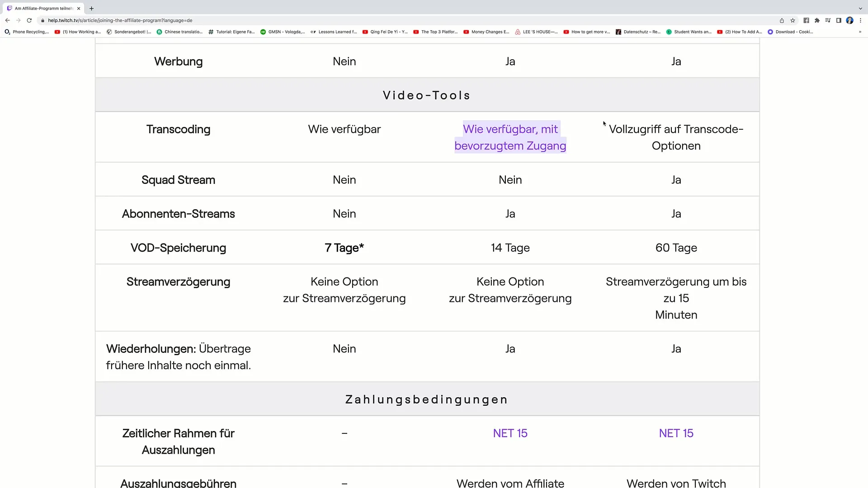Viewport: 868px width, 488px height.
Task: Open the Qing Fei De Yi bookmark
Action: click(385, 32)
